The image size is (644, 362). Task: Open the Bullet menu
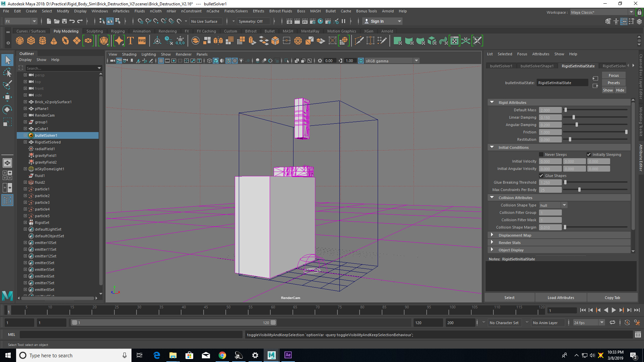click(330, 11)
